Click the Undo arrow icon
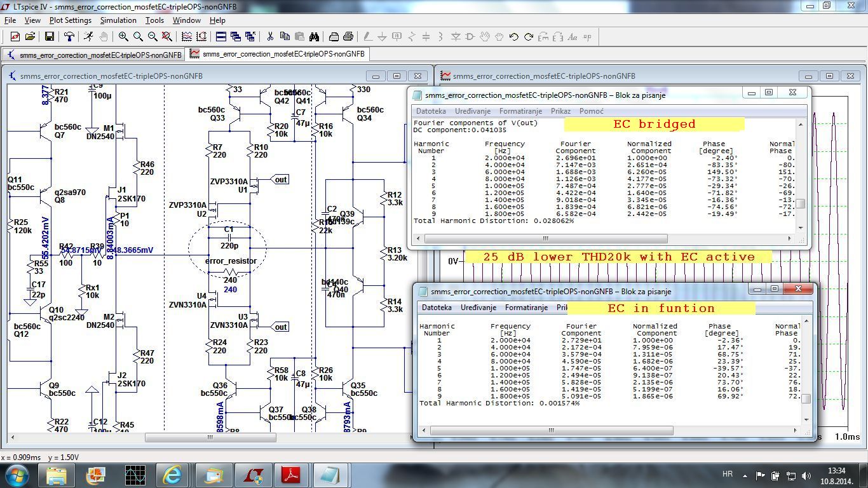 click(x=514, y=37)
